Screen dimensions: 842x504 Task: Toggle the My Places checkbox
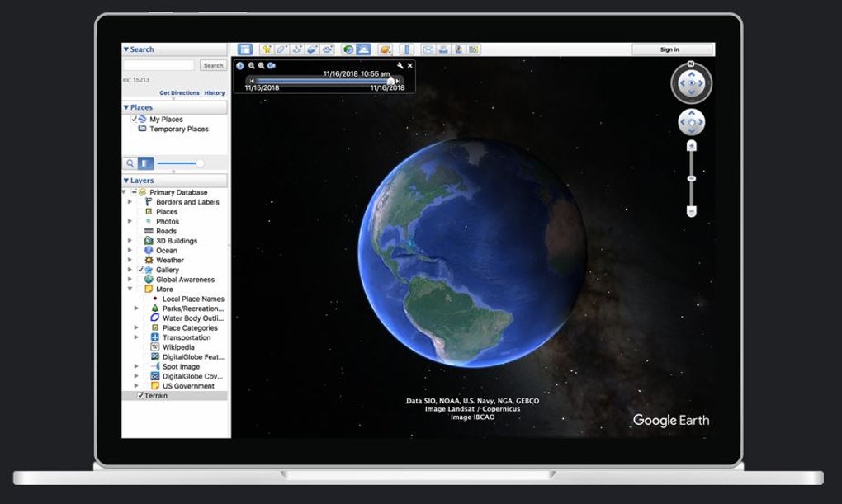[135, 119]
